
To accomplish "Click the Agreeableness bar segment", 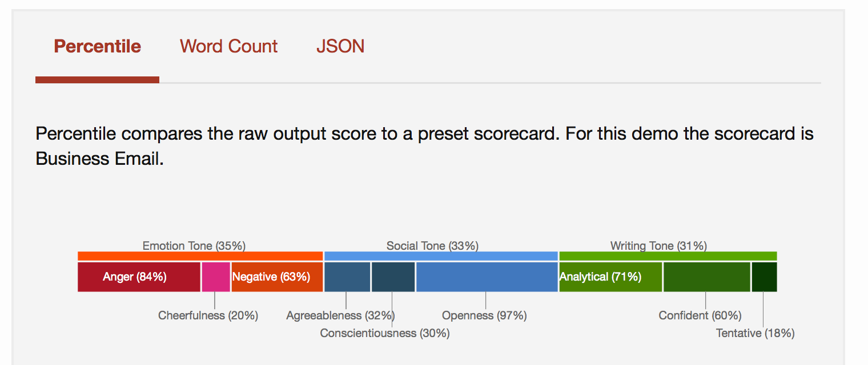I will (347, 277).
